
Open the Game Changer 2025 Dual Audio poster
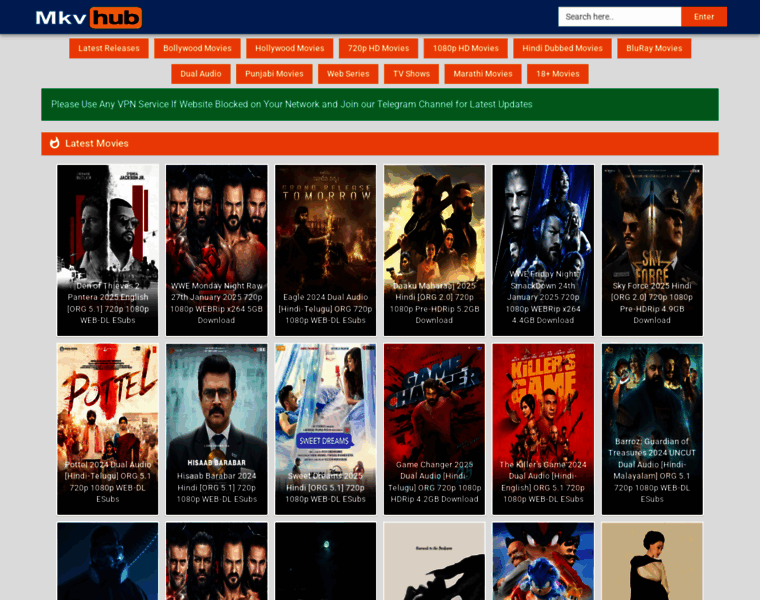pyautogui.click(x=434, y=429)
